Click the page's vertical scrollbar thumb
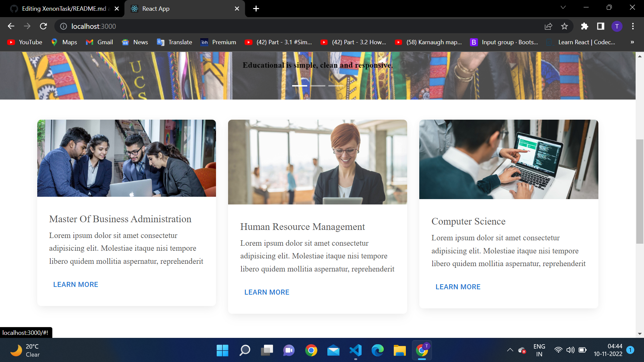This screenshot has width=644, height=362. point(640,191)
